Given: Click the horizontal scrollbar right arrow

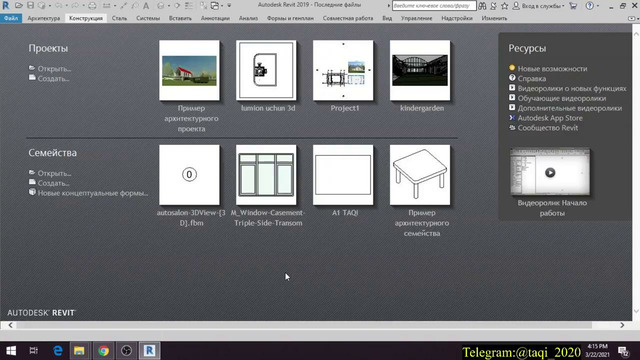Looking at the screenshot, I should click(x=622, y=325).
